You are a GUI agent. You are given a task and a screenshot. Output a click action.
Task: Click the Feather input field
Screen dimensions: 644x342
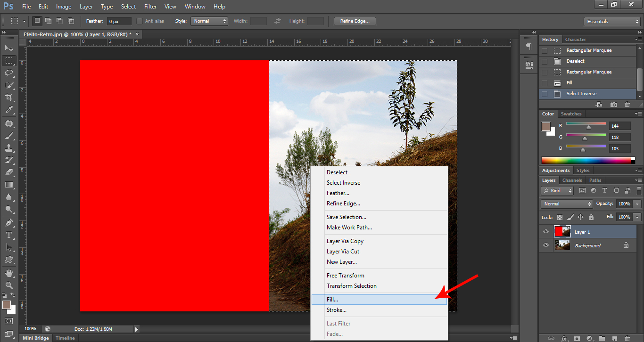[119, 21]
